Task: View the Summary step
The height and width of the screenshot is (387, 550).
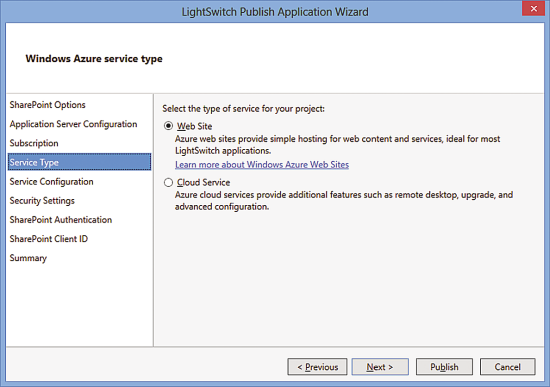Action: (x=28, y=258)
